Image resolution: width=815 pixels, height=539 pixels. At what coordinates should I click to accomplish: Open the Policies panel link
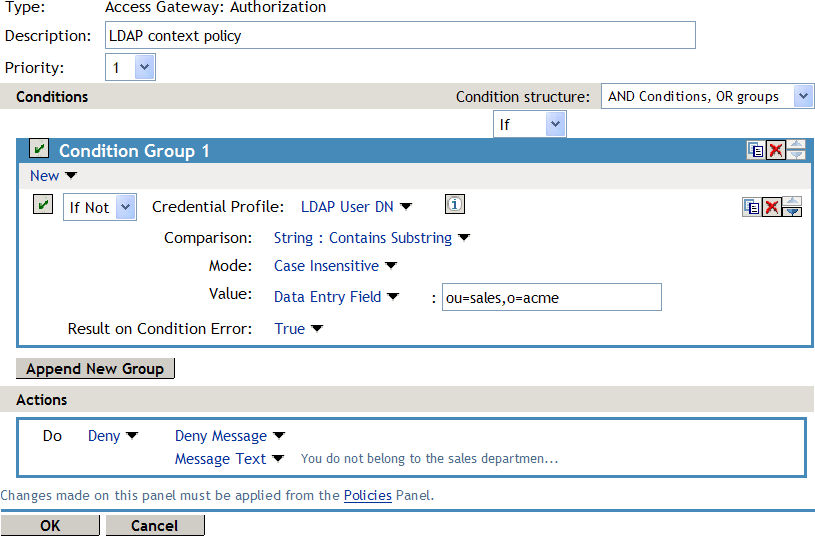pos(367,495)
